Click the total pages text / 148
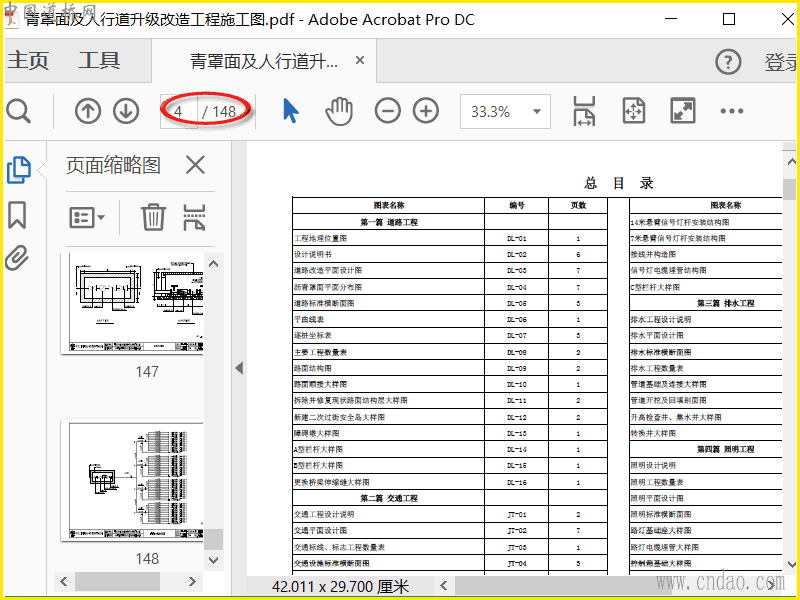The image size is (800, 600). click(219, 112)
